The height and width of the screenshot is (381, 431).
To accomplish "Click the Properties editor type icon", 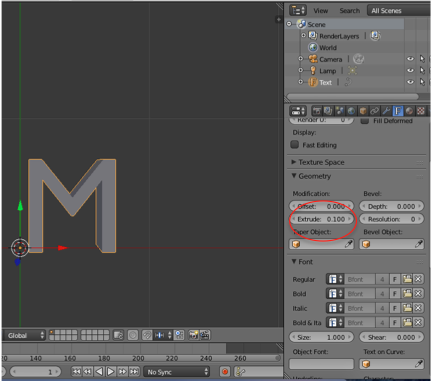I will (x=298, y=111).
